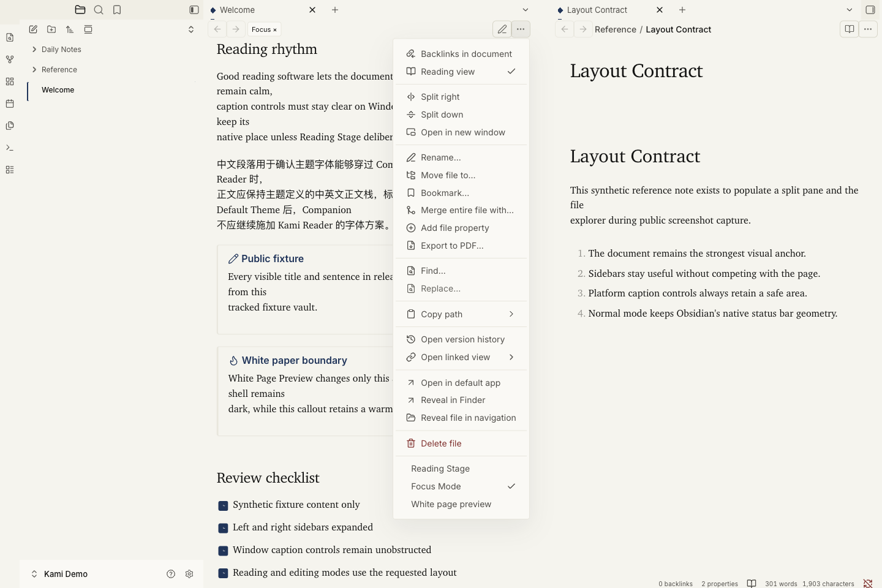The width and height of the screenshot is (882, 588).
Task: Click the new folder icon
Action: point(51,29)
